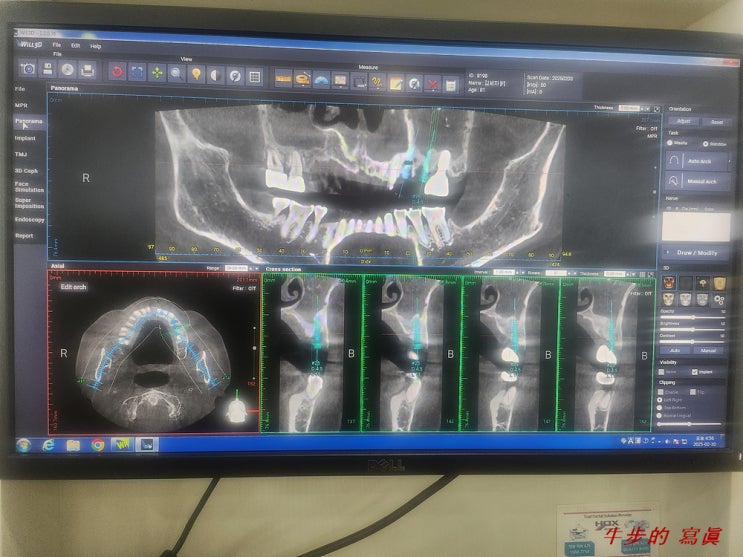Select the fit-to-screen brackets icon
This screenshot has width=743, height=557.
(137, 73)
